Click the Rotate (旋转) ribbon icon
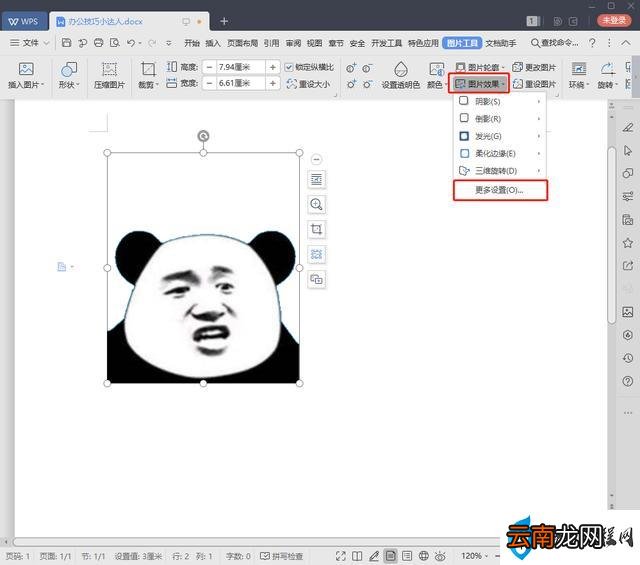Screen dimensions: 640x565 click(x=607, y=69)
